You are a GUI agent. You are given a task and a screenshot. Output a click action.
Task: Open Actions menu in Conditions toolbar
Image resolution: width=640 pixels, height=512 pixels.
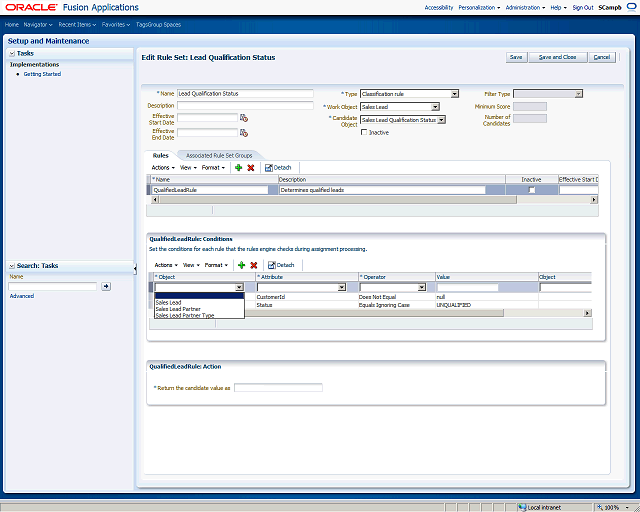(166, 265)
